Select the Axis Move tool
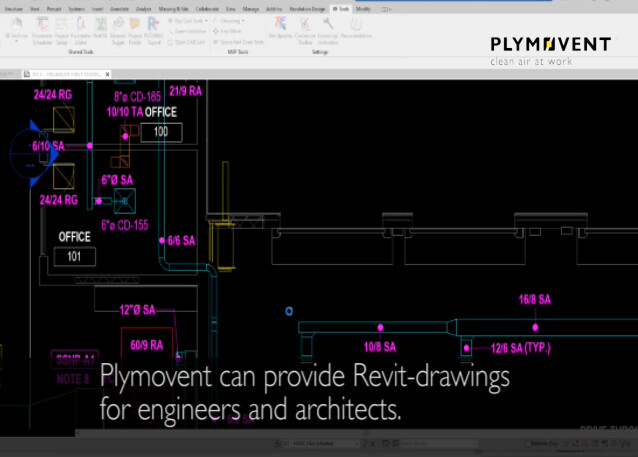 (227, 31)
